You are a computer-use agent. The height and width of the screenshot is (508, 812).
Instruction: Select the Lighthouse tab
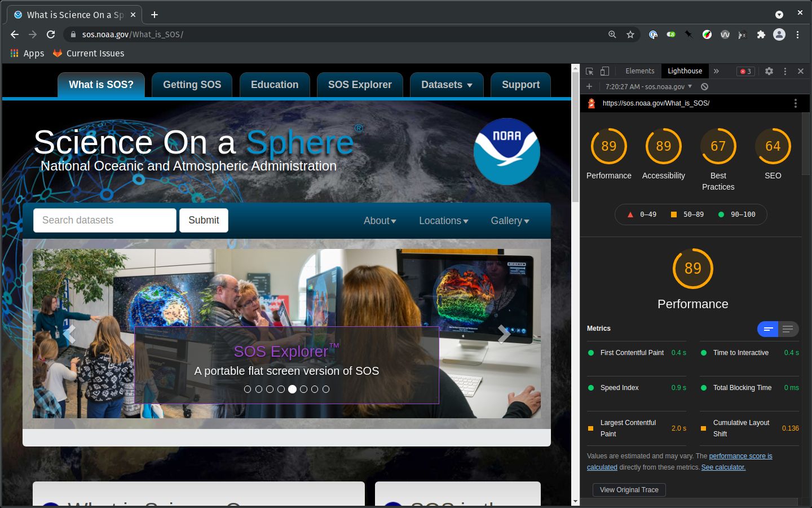685,71
